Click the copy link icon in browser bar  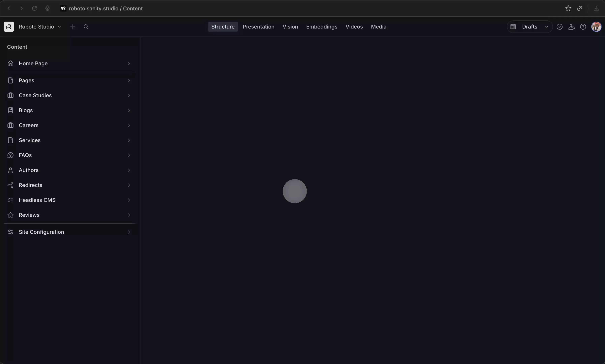coord(580,8)
